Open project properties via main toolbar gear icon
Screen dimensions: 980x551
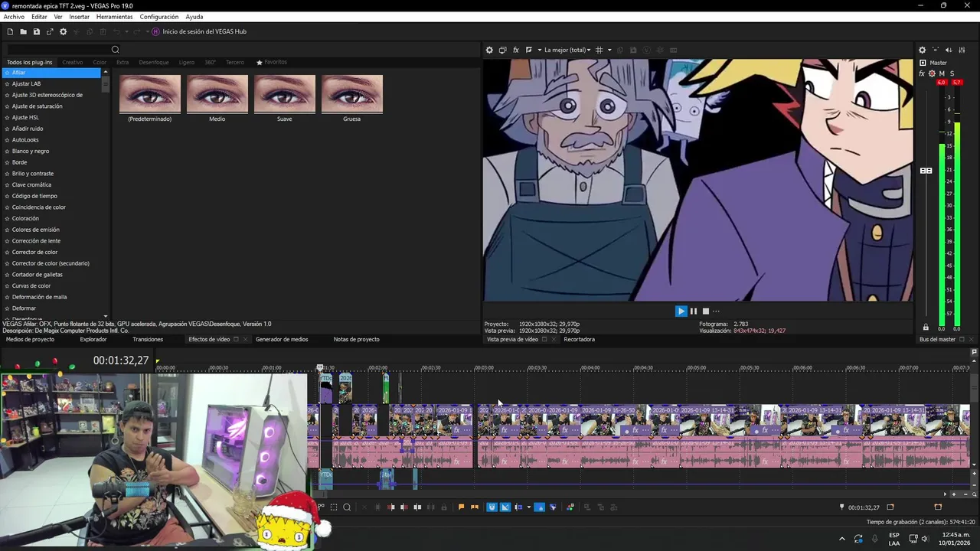pyautogui.click(x=64, y=31)
